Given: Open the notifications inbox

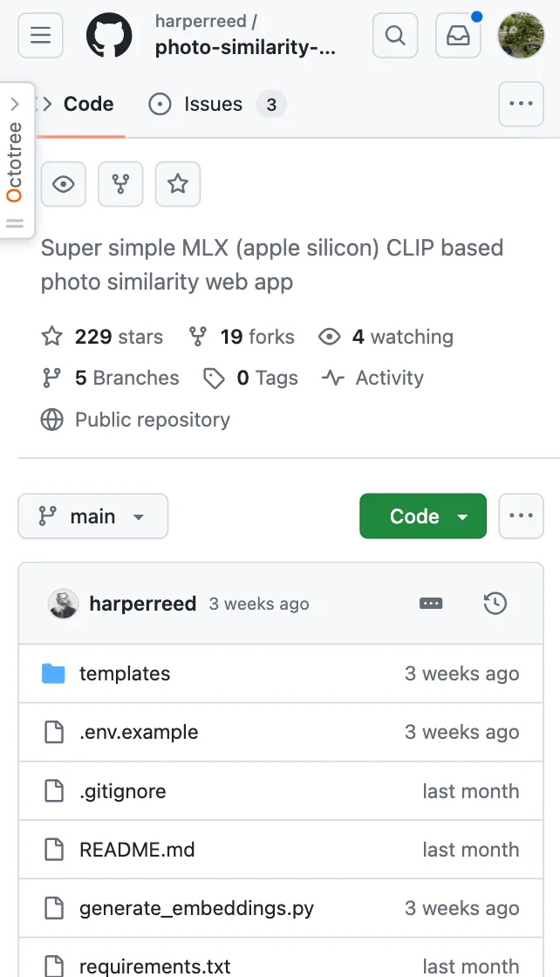Looking at the screenshot, I should pos(458,35).
